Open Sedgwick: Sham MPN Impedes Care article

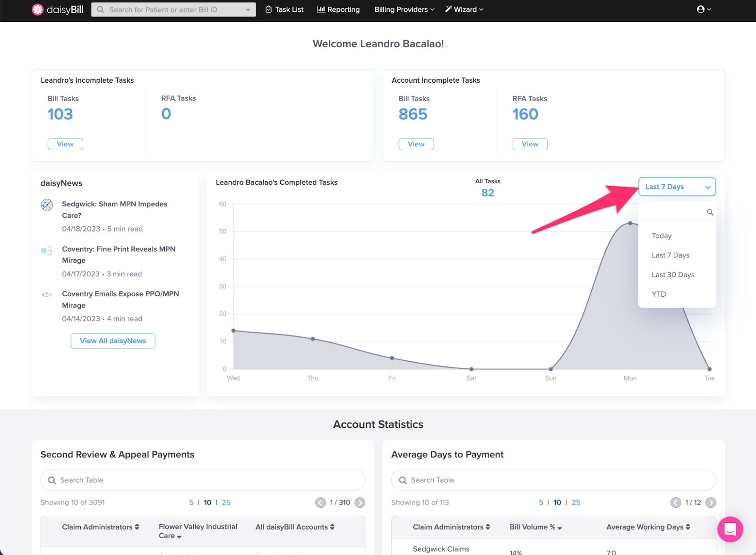click(x=114, y=210)
